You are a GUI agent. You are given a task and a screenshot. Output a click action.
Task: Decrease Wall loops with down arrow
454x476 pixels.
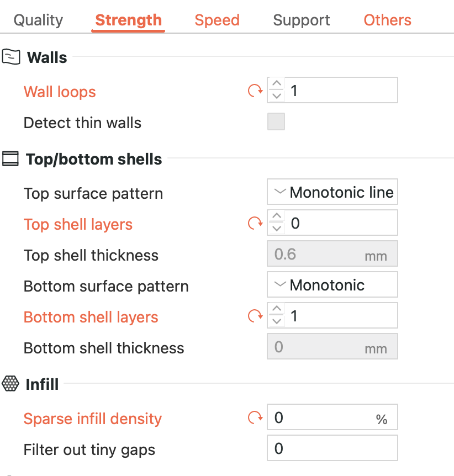[x=277, y=96]
